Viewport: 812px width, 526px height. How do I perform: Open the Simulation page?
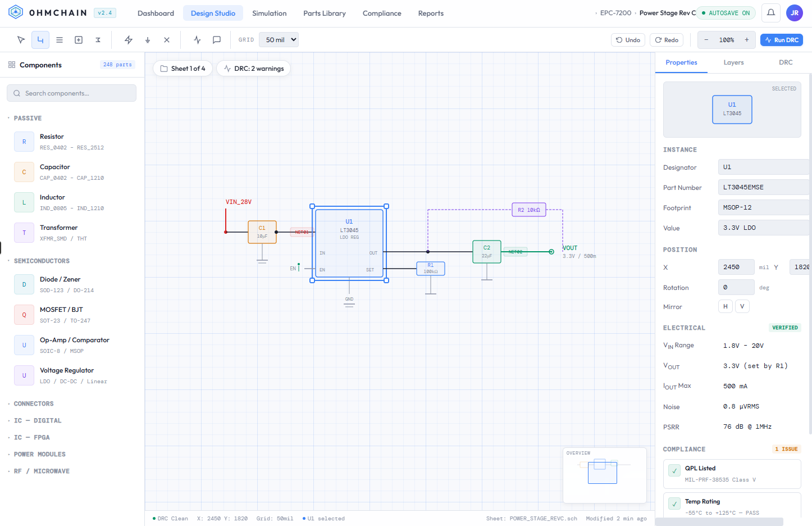pos(269,13)
